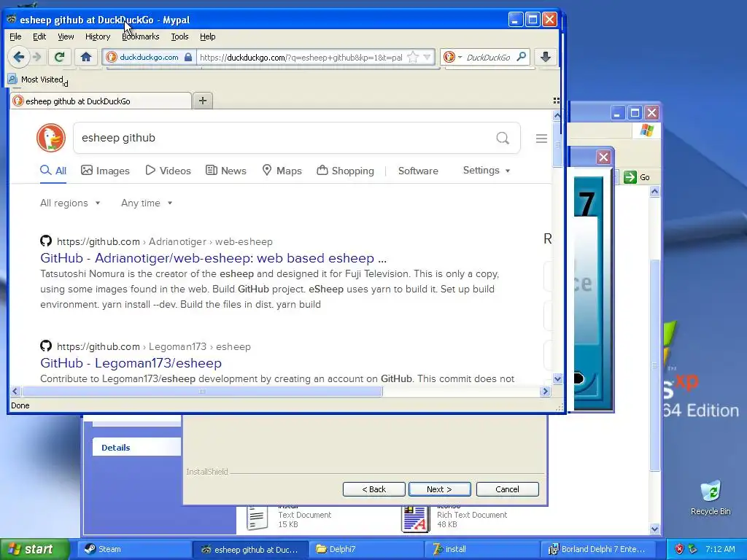Cancel the InstallShield wizard
Viewport: 747px width, 560px height.
[508, 489]
